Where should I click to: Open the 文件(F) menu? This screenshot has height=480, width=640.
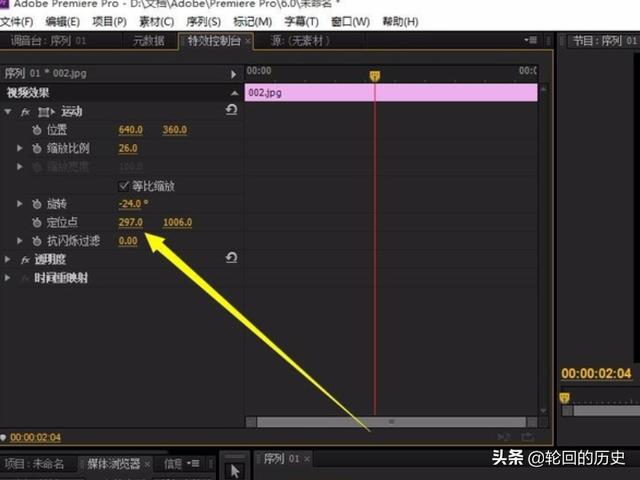click(17, 22)
